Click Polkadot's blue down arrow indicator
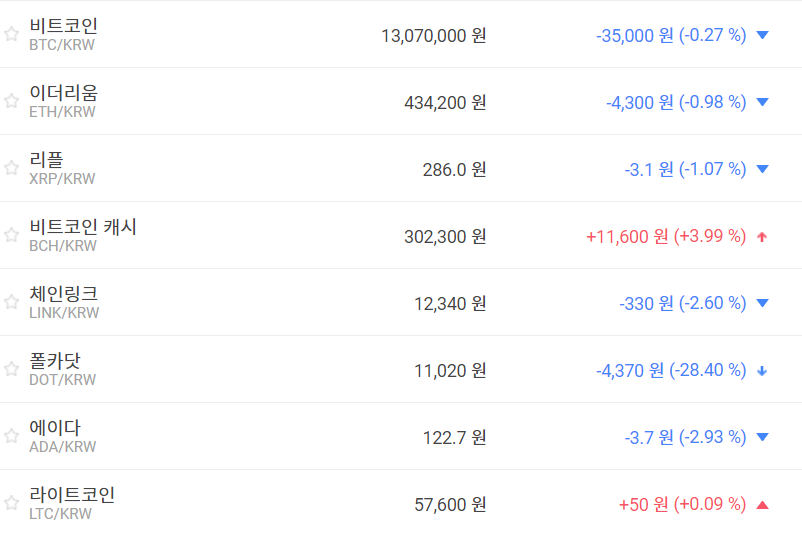Image resolution: width=802 pixels, height=534 pixels. point(762,371)
